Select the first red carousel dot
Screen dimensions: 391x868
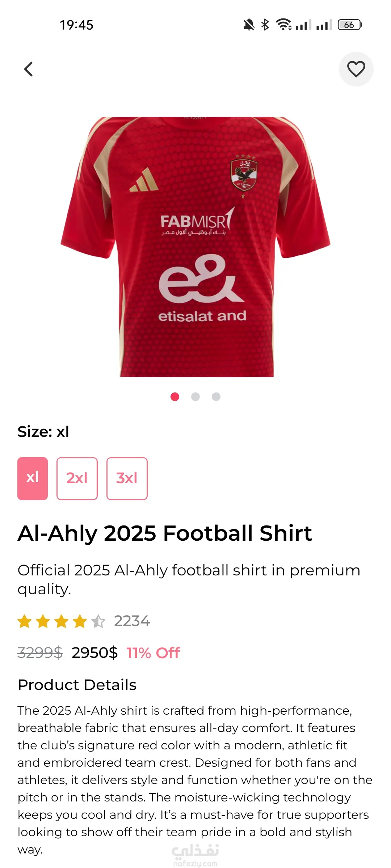(x=175, y=397)
